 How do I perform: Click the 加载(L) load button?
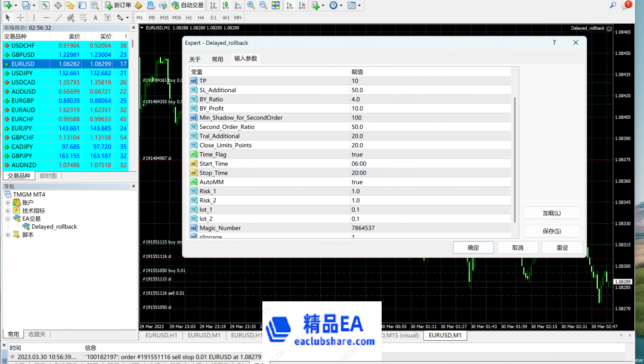coord(552,213)
